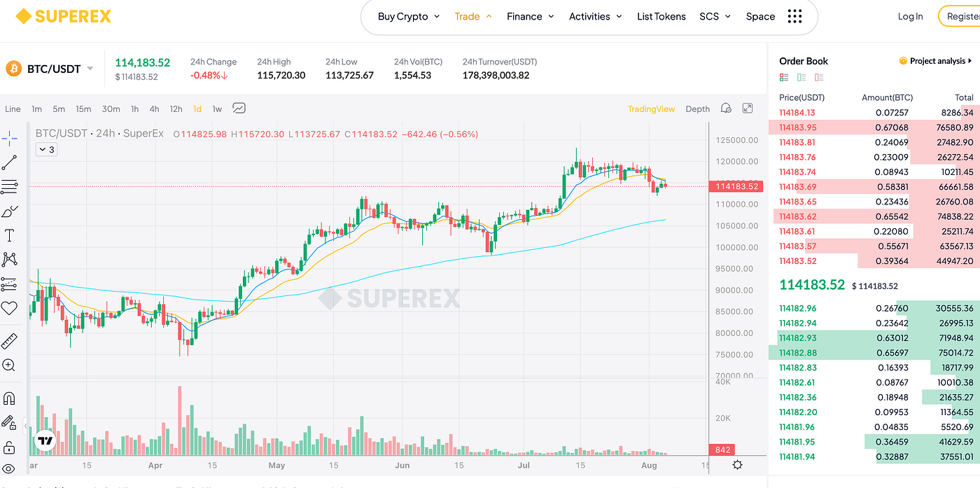The image size is (980, 488).
Task: Click the Bitcoin coin icon
Action: [x=13, y=69]
